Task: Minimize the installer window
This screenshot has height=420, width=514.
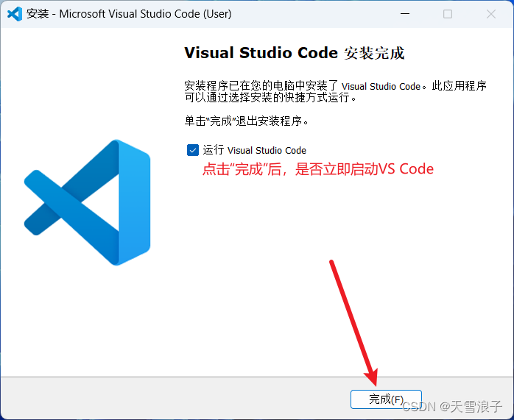Action: pos(405,14)
